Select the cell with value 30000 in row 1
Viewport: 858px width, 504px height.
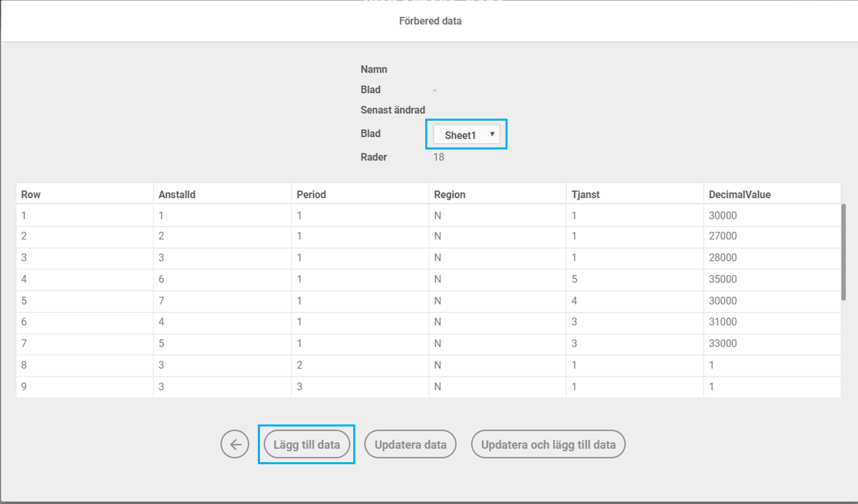[723, 215]
